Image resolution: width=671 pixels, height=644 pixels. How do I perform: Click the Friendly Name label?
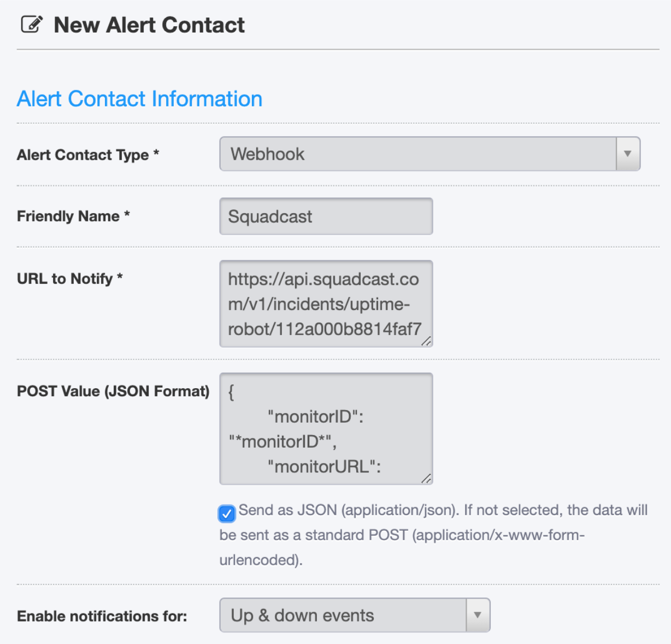click(x=73, y=216)
